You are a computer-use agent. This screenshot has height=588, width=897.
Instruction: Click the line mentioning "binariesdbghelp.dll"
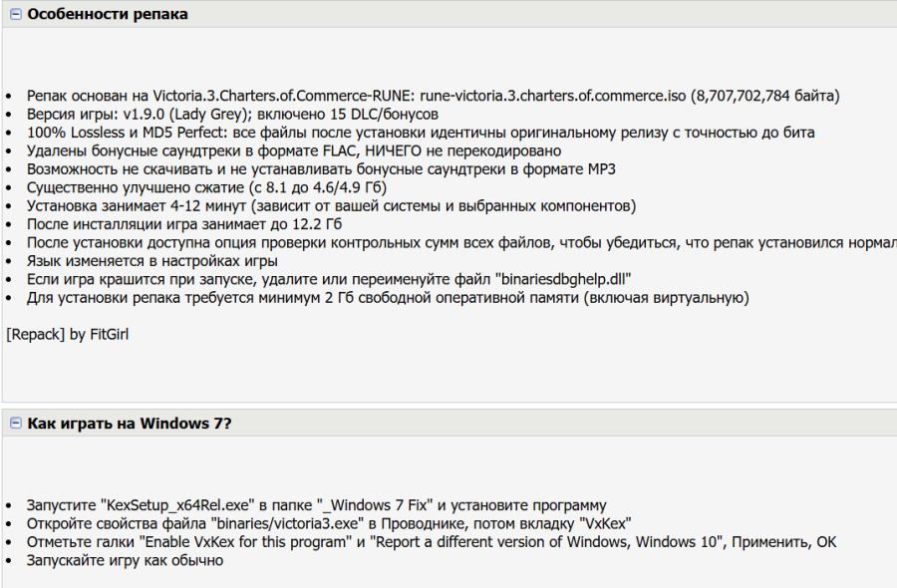click(330, 279)
